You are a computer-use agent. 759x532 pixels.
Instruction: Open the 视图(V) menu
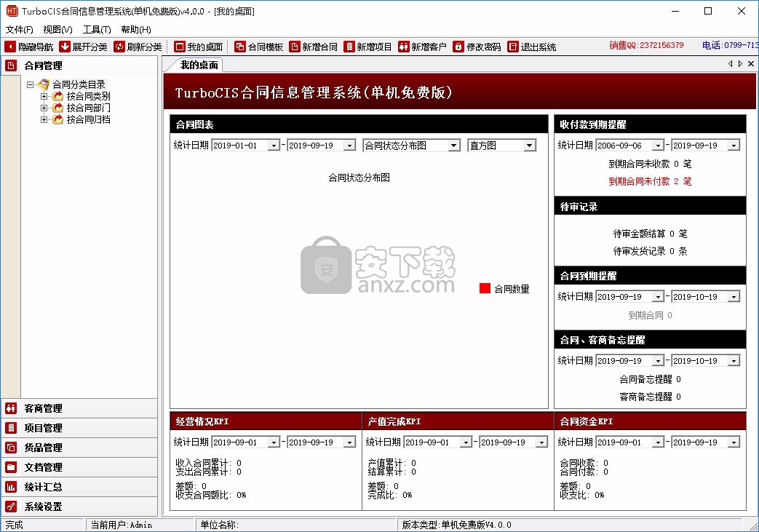(x=57, y=30)
